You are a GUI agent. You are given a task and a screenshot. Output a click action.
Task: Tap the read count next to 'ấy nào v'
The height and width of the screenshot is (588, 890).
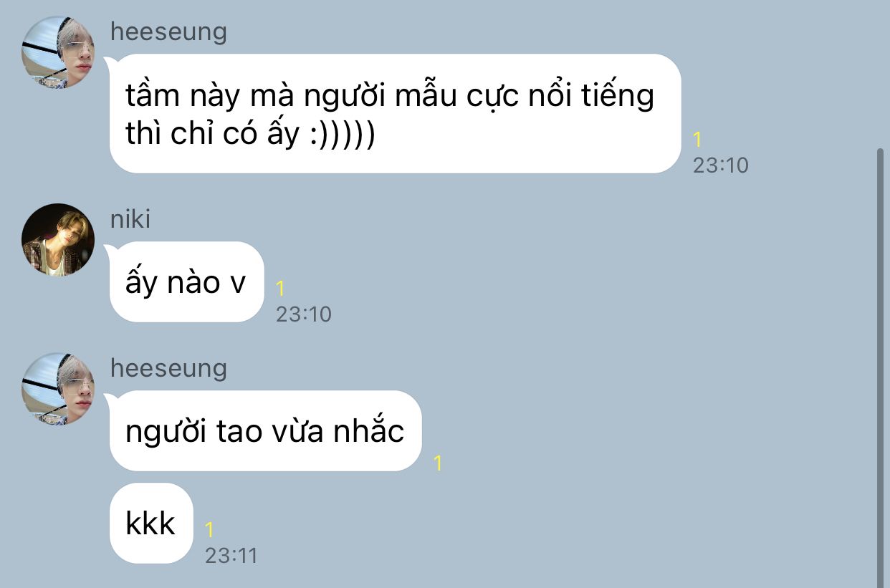281,289
